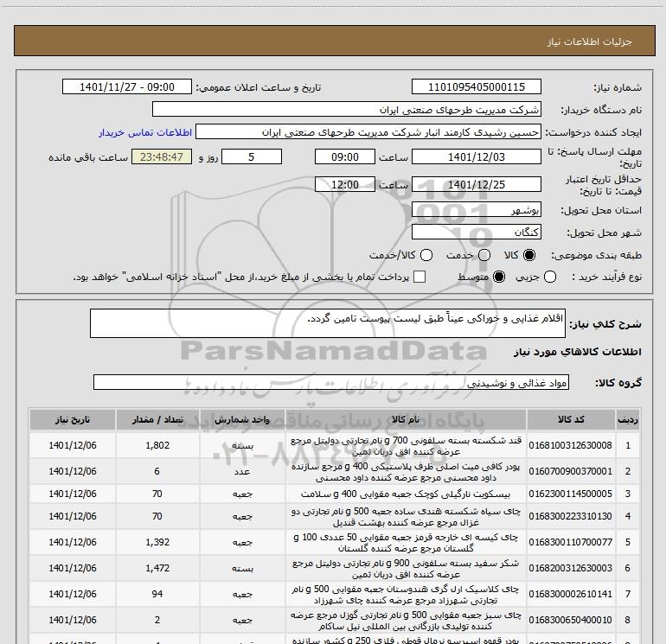Click product code 0168300002610141
Image resolution: width=666 pixels, height=644 pixels.
coord(571,594)
